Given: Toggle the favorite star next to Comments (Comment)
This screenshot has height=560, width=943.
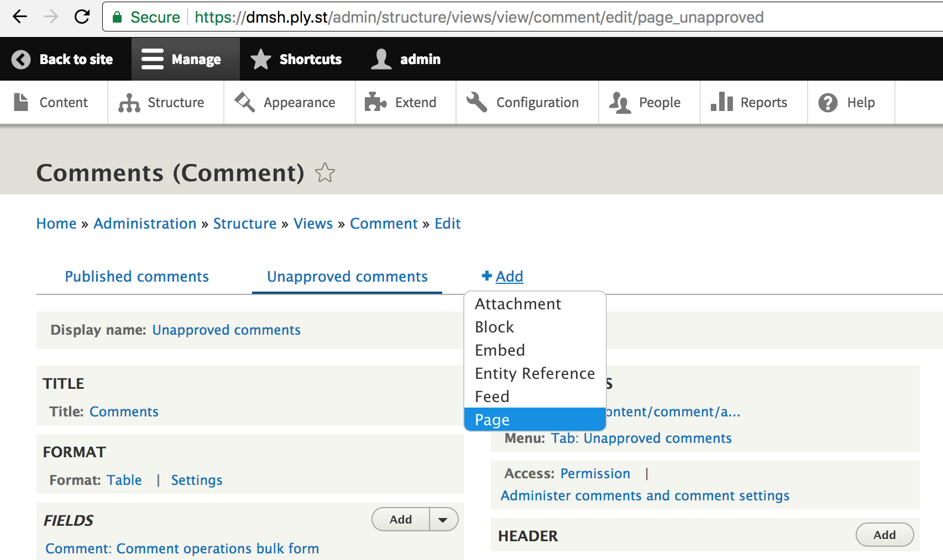Looking at the screenshot, I should pyautogui.click(x=326, y=173).
